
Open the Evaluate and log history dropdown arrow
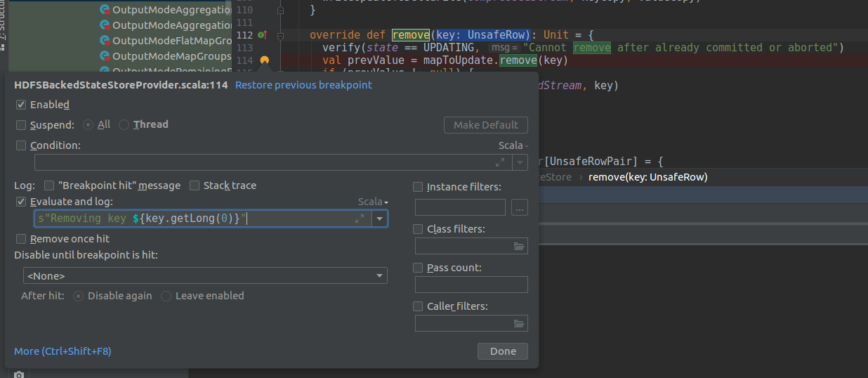[x=380, y=219]
